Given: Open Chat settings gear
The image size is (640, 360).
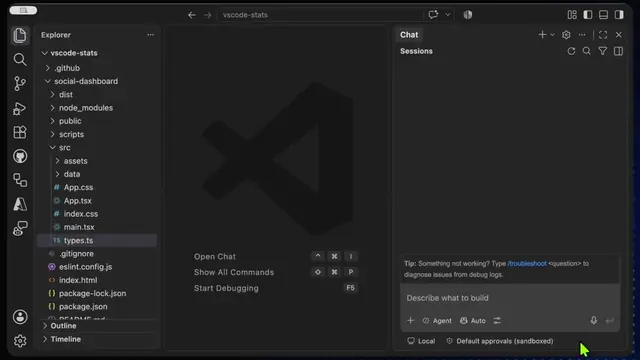Looking at the screenshot, I should [x=566, y=35].
